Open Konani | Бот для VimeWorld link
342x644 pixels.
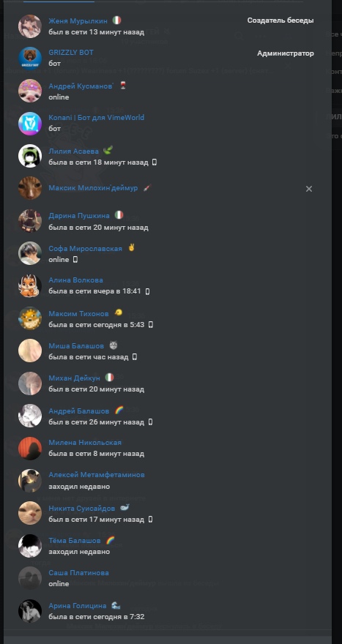[96, 118]
